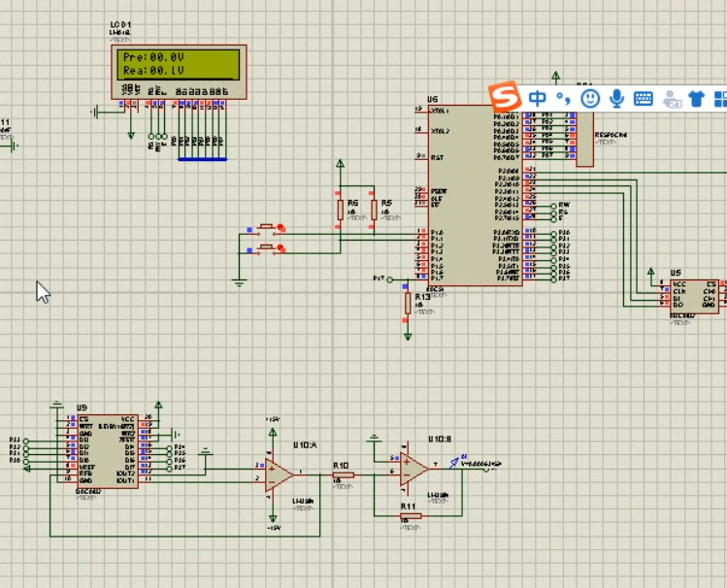Click the U6 component label

coord(432,99)
